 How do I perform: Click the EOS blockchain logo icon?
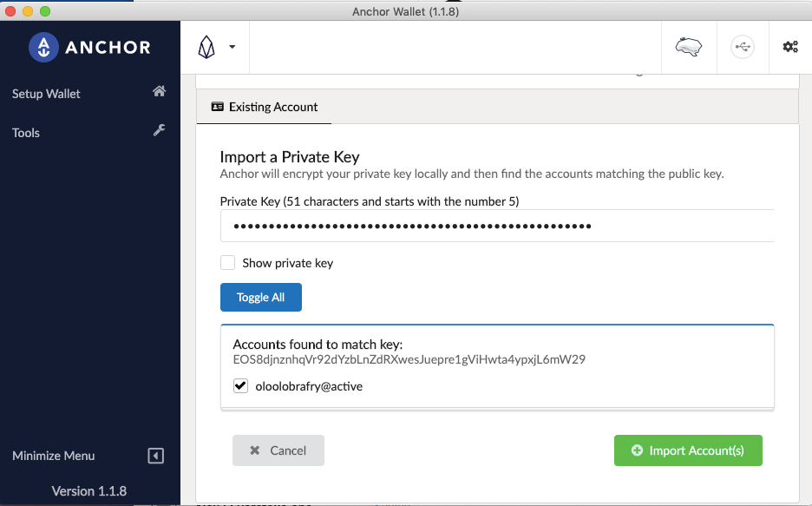pos(206,47)
